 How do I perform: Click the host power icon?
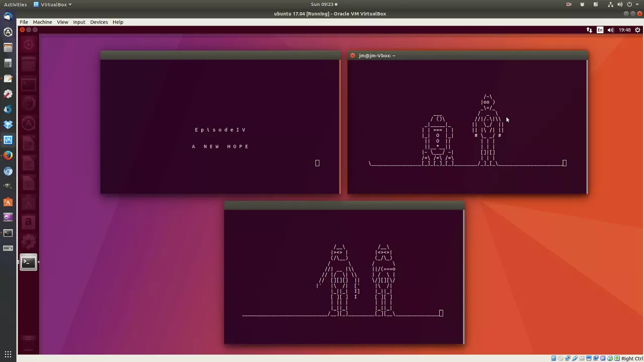pos(629,5)
